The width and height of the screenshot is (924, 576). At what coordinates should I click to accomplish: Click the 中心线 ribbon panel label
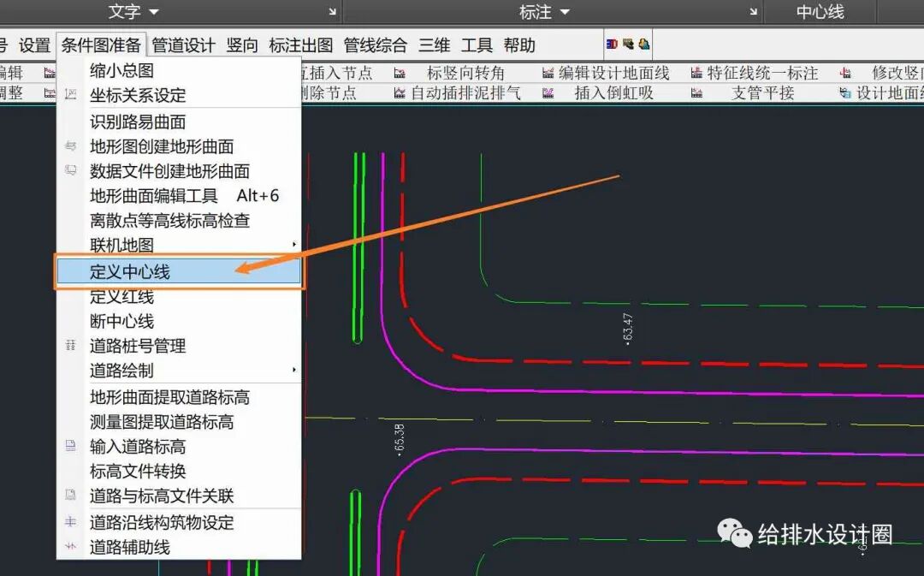tap(820, 12)
